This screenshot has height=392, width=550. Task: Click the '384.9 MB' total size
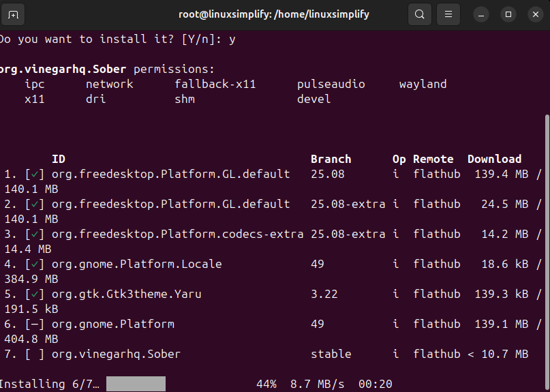(31, 280)
